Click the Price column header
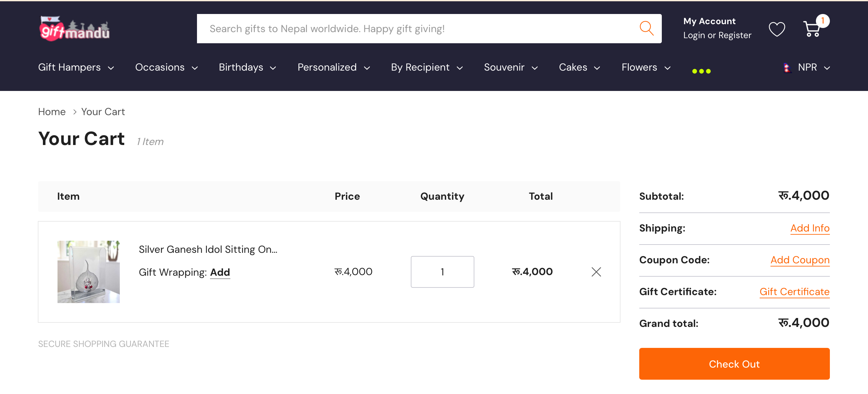 pos(347,196)
